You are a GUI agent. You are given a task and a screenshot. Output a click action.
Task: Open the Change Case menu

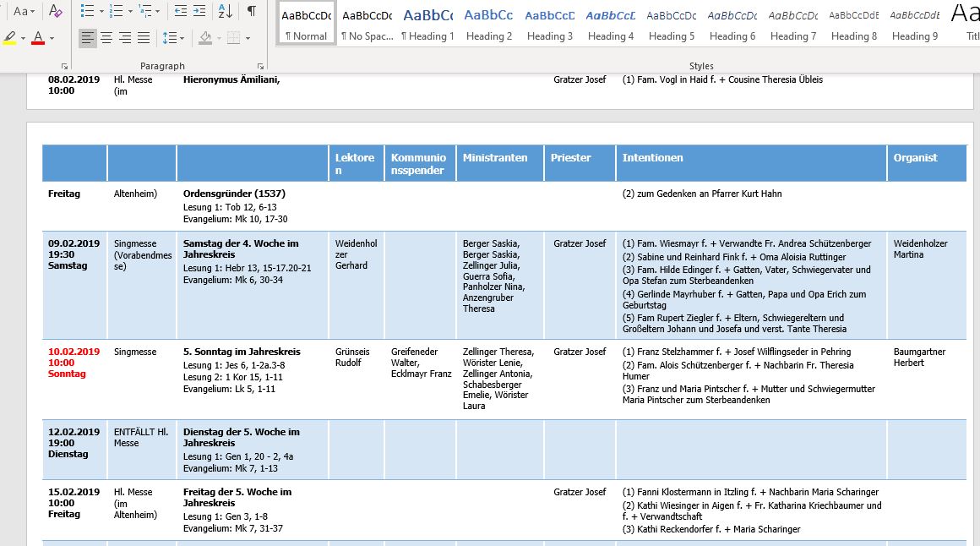coord(24,11)
